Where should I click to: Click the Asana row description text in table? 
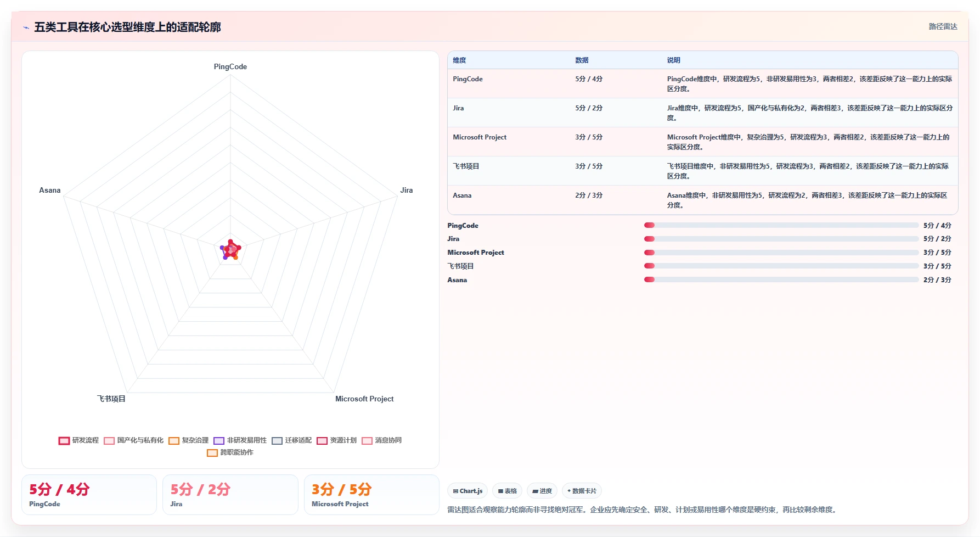(x=807, y=200)
